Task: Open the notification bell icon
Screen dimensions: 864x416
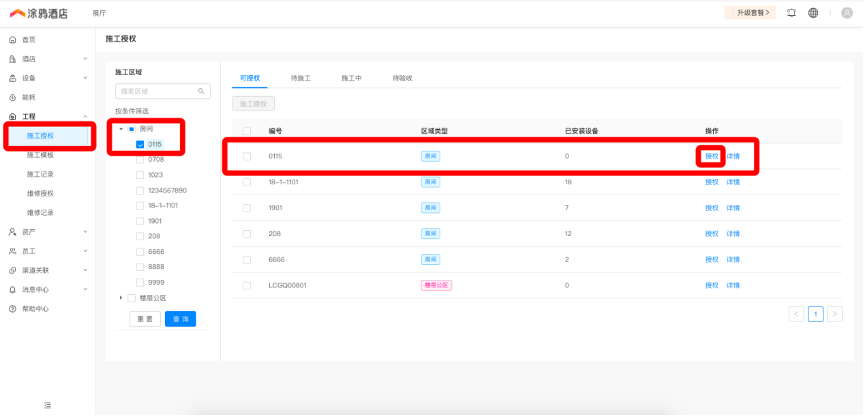Action: (x=792, y=13)
